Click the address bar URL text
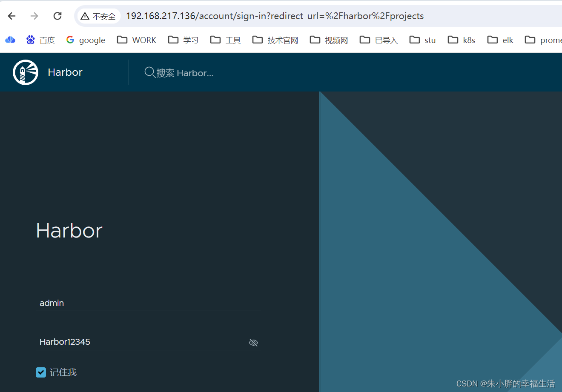The height and width of the screenshot is (392, 562). (275, 16)
